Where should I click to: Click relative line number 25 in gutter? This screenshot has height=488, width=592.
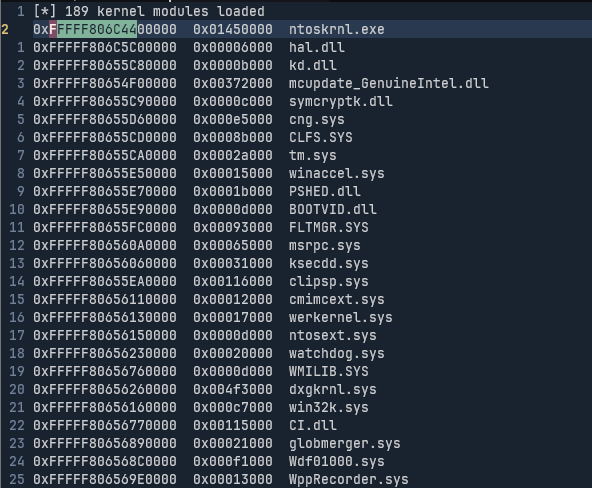[17, 479]
